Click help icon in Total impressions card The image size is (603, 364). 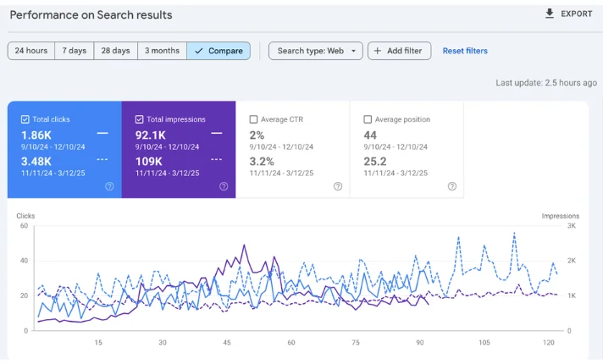[x=224, y=186]
